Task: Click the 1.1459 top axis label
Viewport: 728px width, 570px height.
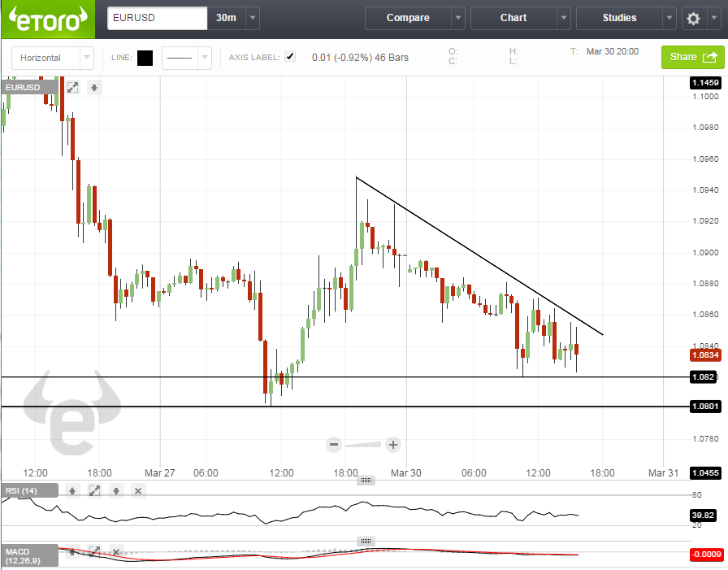Action: click(x=705, y=83)
